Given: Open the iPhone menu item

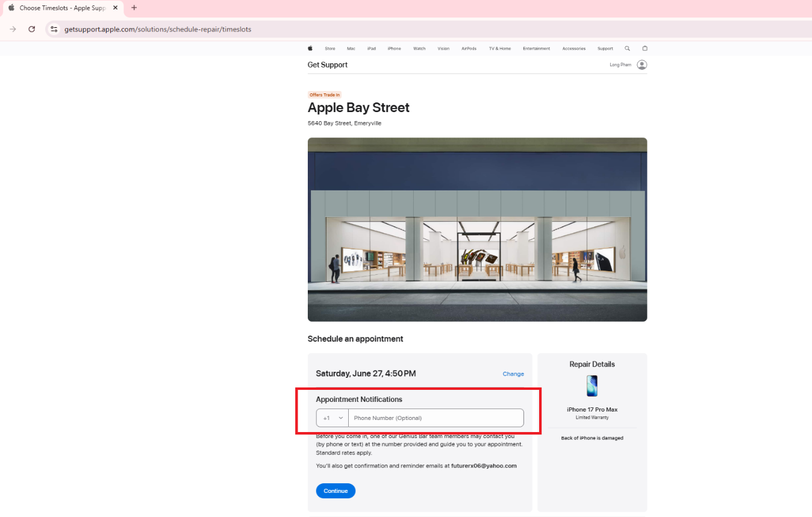Looking at the screenshot, I should tap(395, 48).
